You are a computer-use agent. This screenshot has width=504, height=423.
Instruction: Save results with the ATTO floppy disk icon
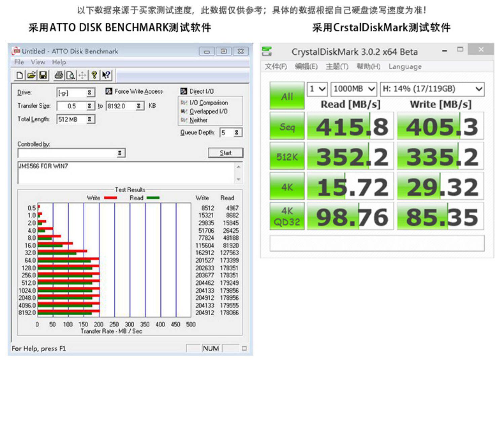(x=43, y=75)
